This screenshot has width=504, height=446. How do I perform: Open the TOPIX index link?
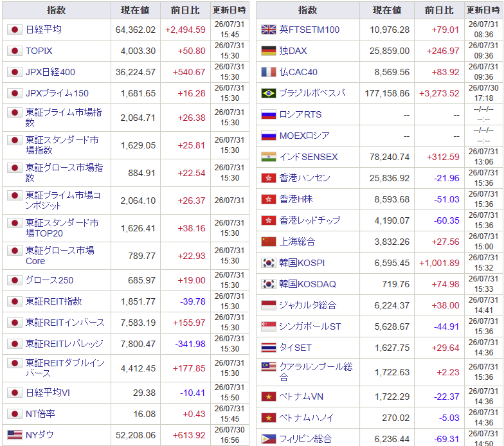[x=39, y=51]
